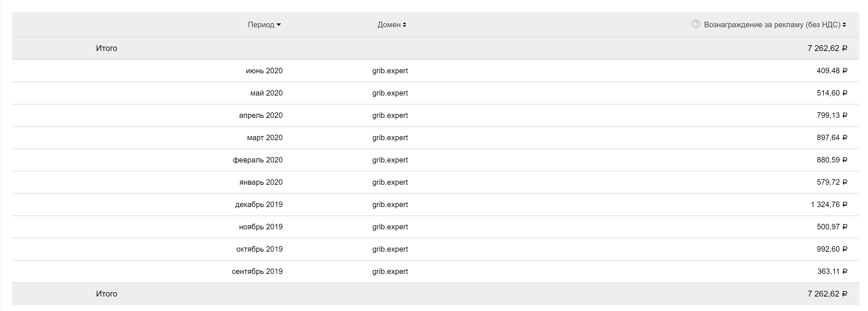This screenshot has width=868, height=311.
Task: Select the 897,64 ₽ reward value
Action: click(831, 138)
